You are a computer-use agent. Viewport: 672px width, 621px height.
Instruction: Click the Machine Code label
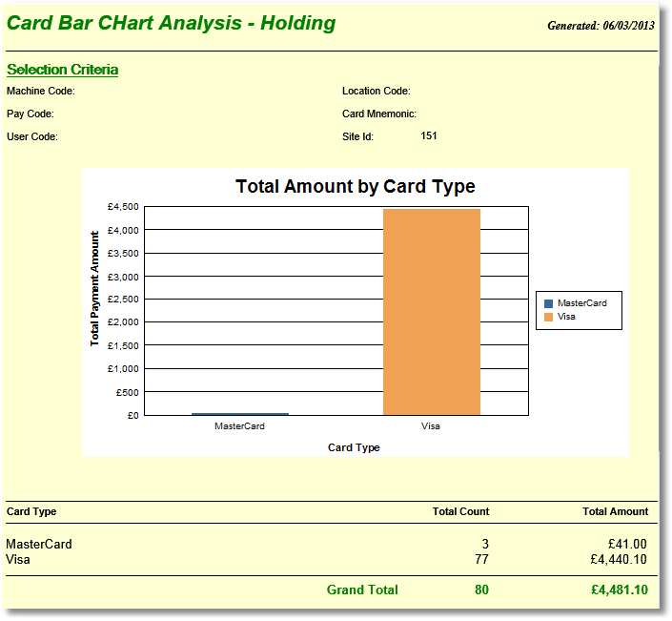point(41,92)
